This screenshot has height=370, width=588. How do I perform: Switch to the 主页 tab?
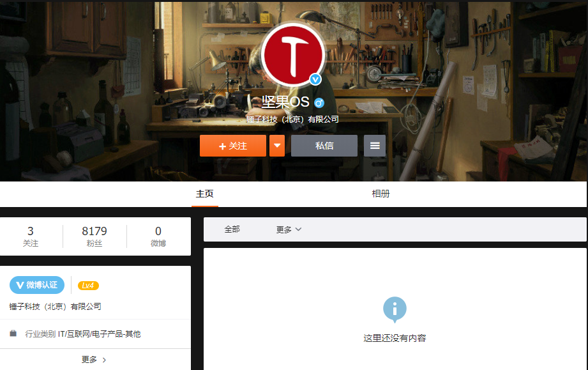click(x=205, y=194)
